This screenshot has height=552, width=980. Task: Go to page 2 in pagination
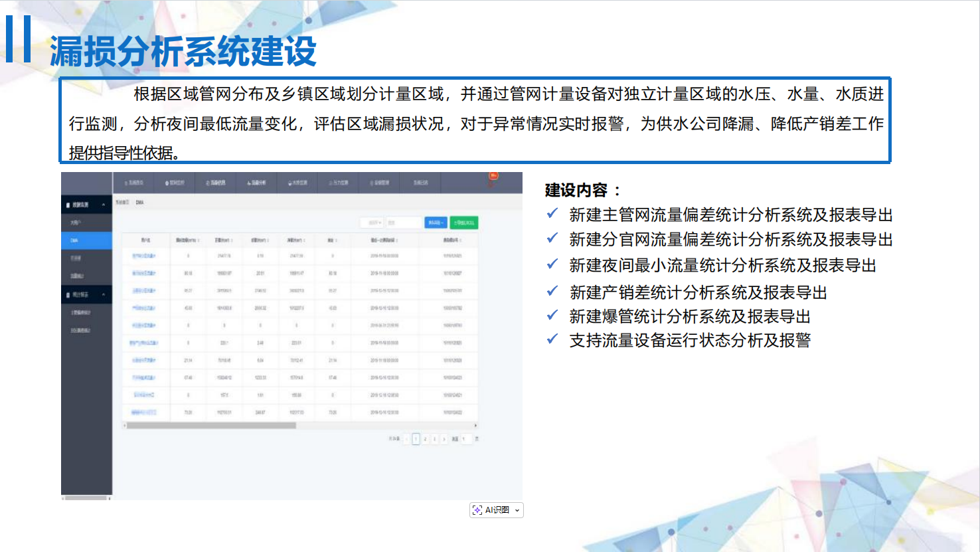point(426,439)
